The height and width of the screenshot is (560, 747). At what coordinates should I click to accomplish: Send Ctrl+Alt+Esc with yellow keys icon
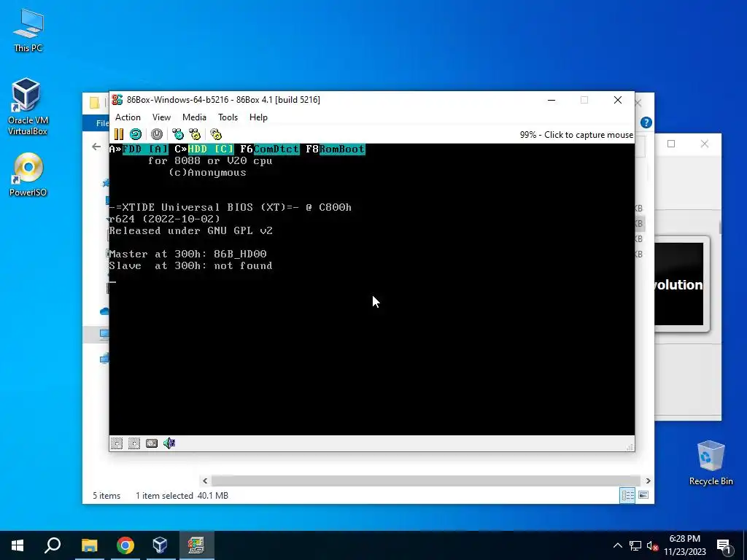(x=195, y=134)
